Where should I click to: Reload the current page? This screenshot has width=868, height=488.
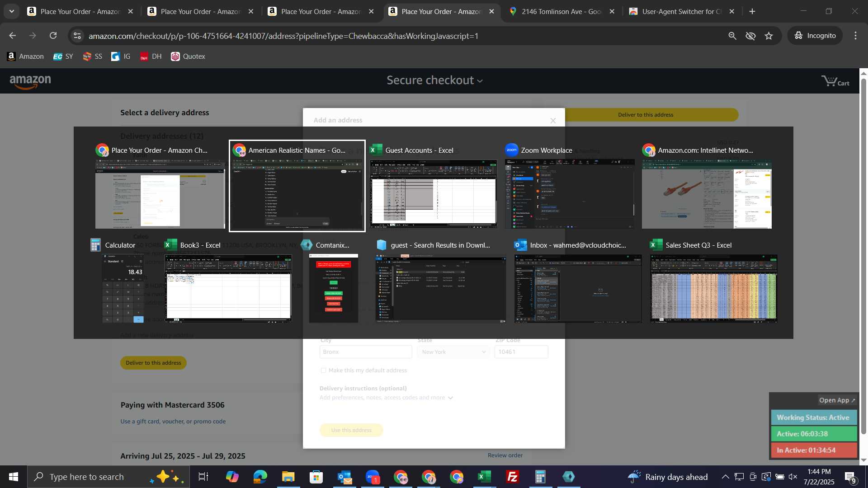tap(53, 36)
